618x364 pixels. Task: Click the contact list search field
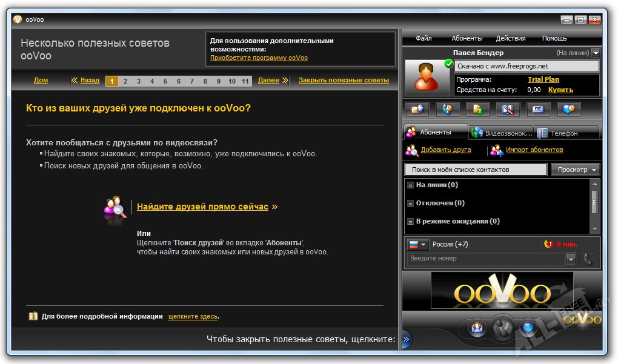pos(476,170)
